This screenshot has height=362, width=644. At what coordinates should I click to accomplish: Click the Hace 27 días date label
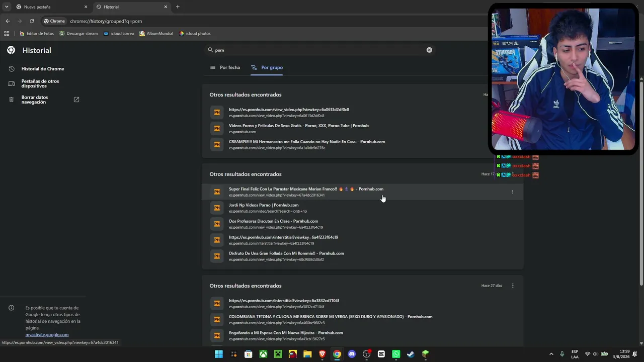(x=492, y=286)
